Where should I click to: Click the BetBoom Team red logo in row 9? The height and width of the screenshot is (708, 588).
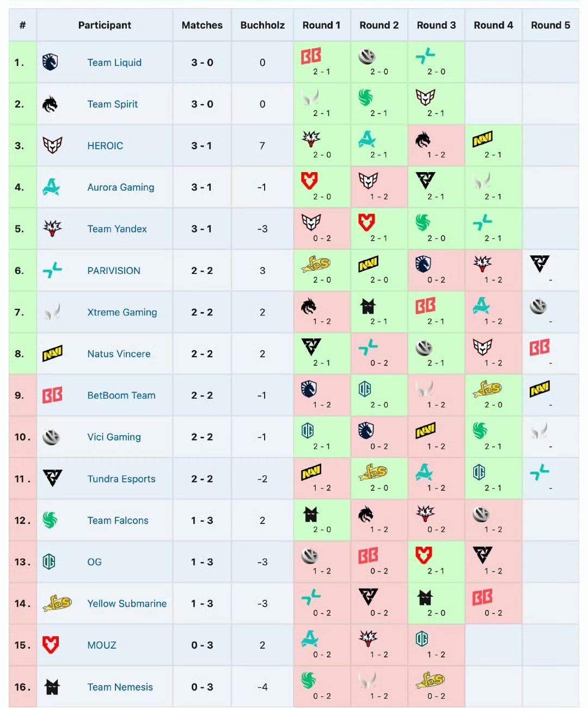point(52,395)
